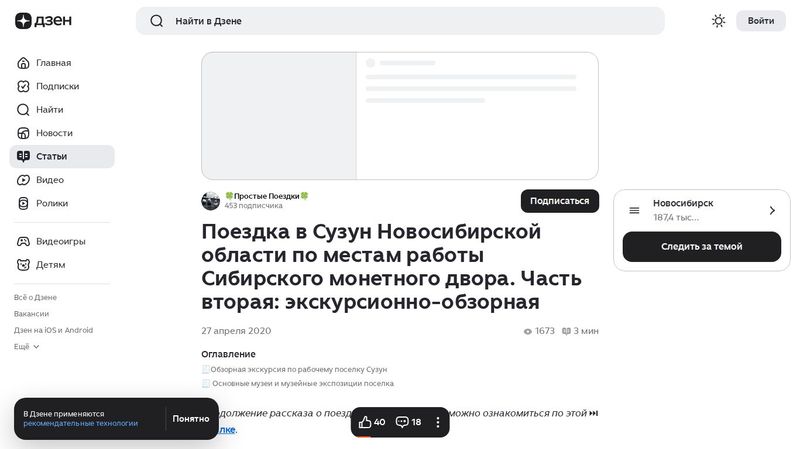Click the Войти login button
The width and height of the screenshot is (800, 449).
[760, 21]
